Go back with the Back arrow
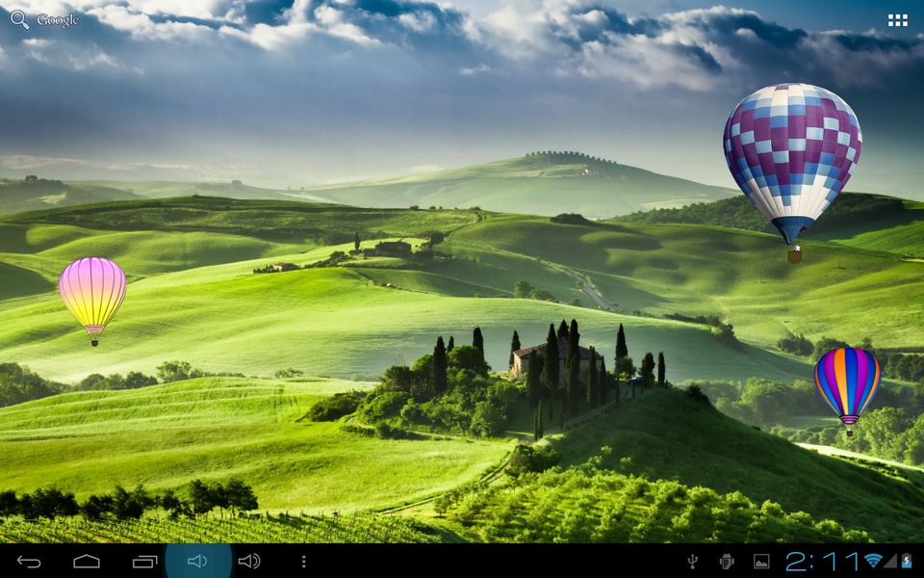924x578 pixels. [29, 562]
